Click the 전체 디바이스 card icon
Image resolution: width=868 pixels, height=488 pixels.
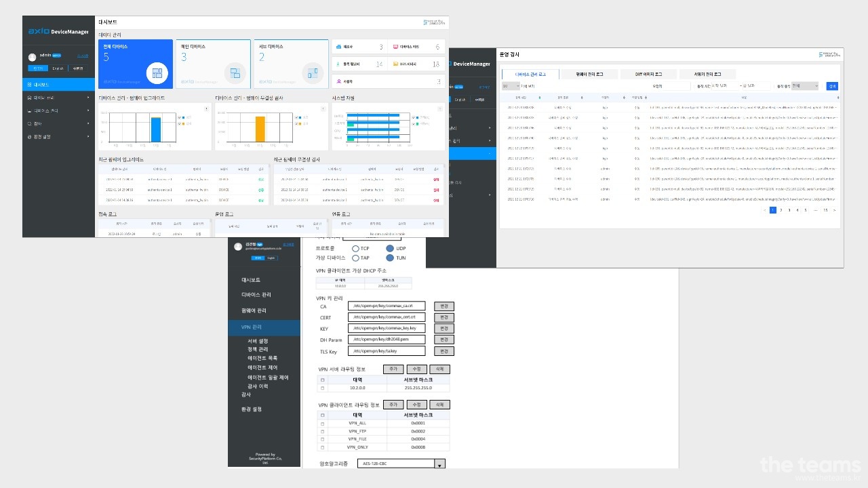[x=157, y=72]
